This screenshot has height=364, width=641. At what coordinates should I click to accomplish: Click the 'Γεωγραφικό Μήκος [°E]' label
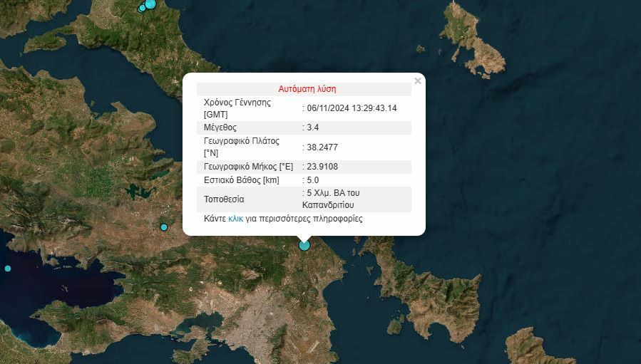pyautogui.click(x=248, y=167)
